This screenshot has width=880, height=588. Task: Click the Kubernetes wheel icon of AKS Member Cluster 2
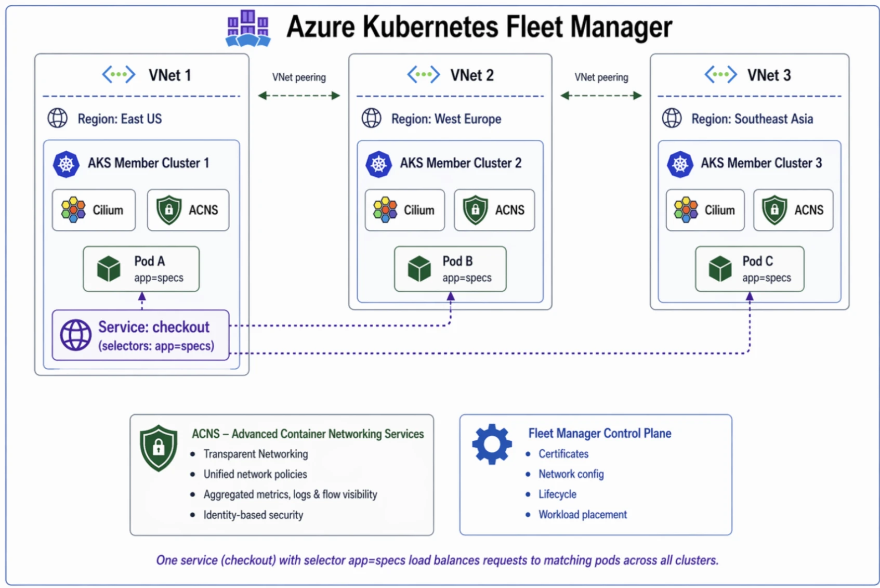point(378,164)
